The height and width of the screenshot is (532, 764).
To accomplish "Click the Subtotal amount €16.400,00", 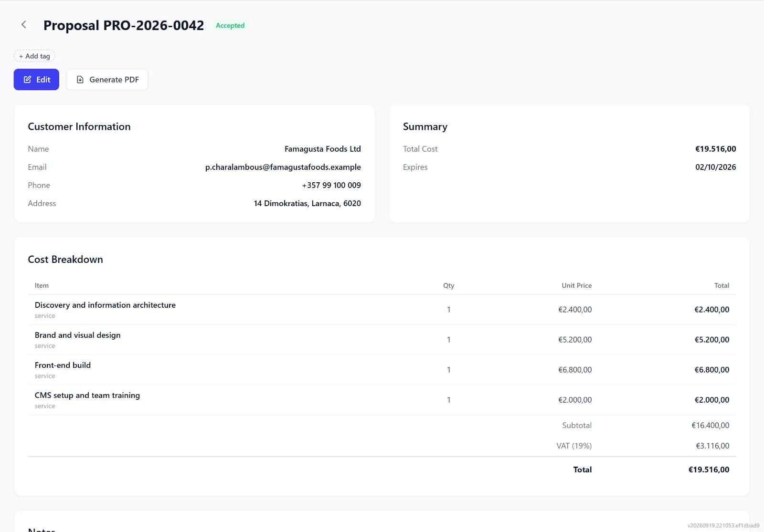I will (711, 425).
